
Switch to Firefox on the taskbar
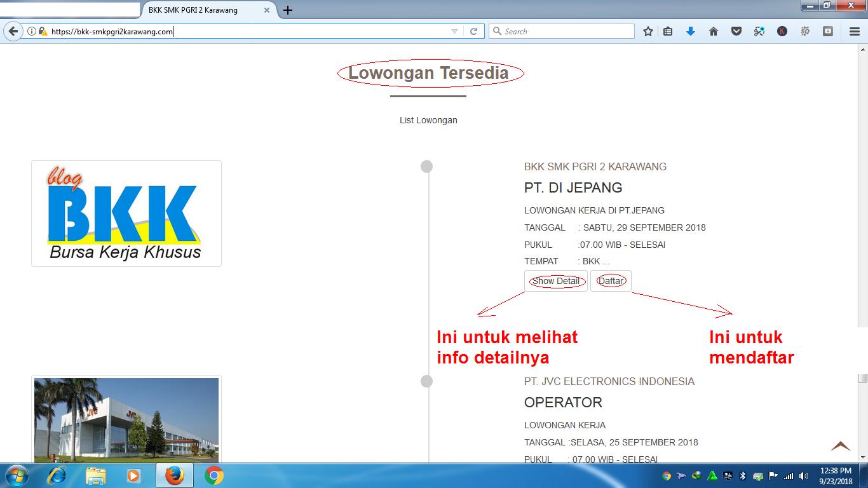[174, 475]
